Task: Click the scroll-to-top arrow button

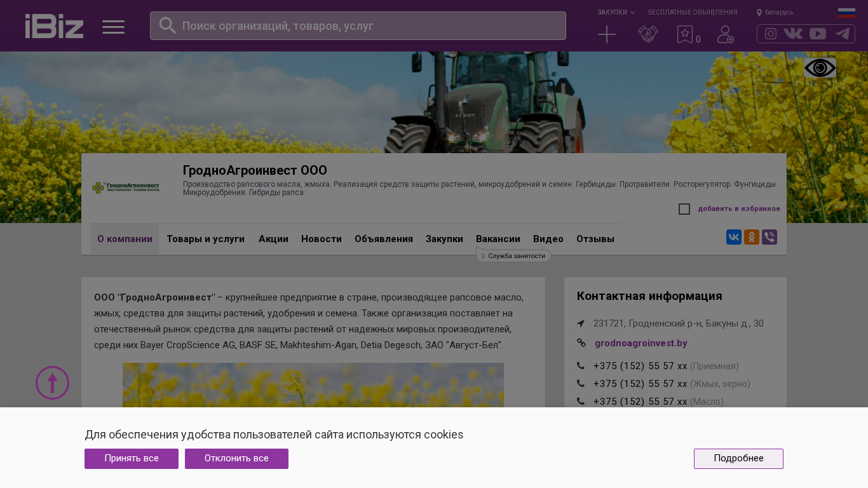Action: tap(52, 383)
